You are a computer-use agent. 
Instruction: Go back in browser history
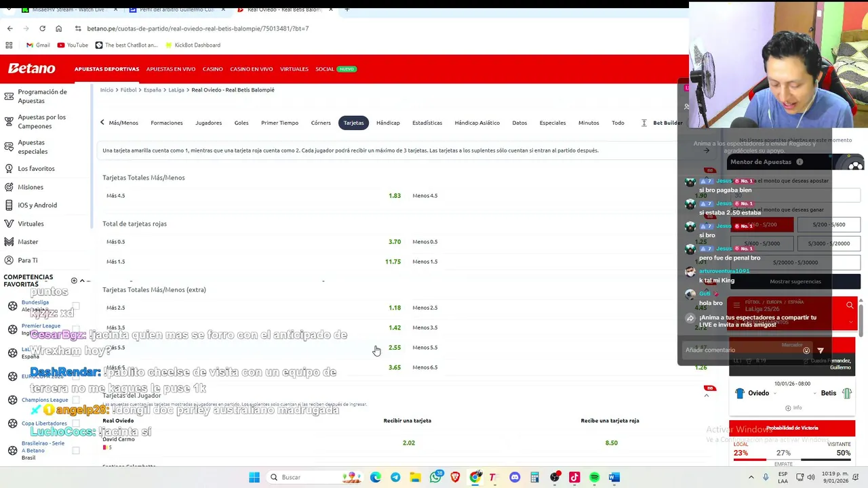[9, 28]
